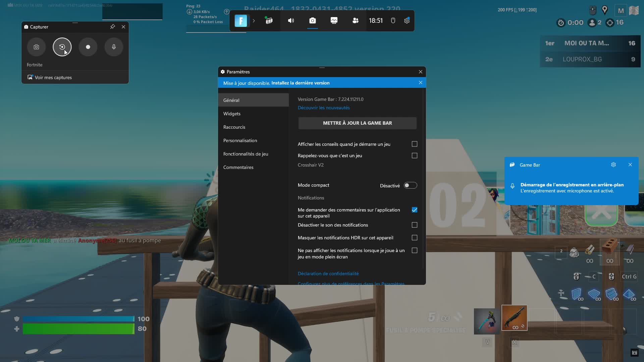Click the wall build piece icon

tap(577, 294)
